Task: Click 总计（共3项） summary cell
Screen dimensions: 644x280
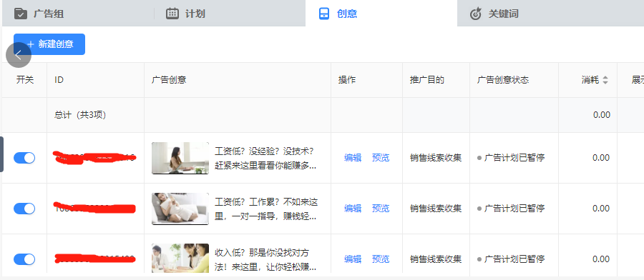Action: [x=80, y=115]
